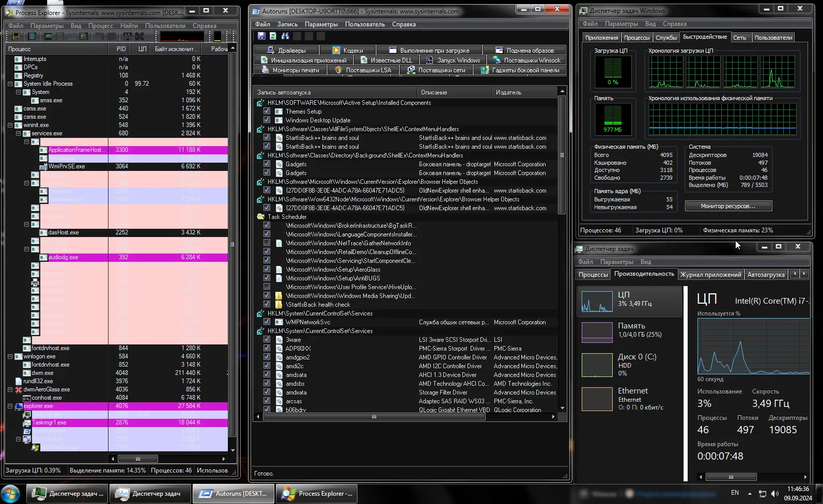Open the Службы tab in Windows Task Manager

pos(666,38)
